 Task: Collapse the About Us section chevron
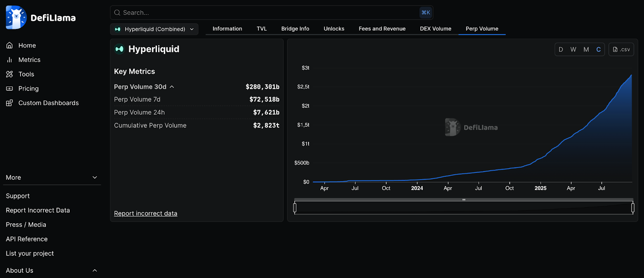(95, 270)
